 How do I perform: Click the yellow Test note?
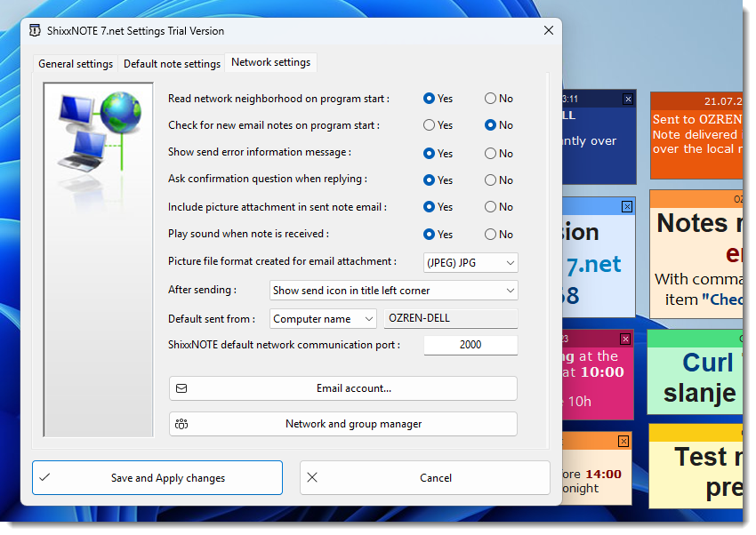coord(696,467)
